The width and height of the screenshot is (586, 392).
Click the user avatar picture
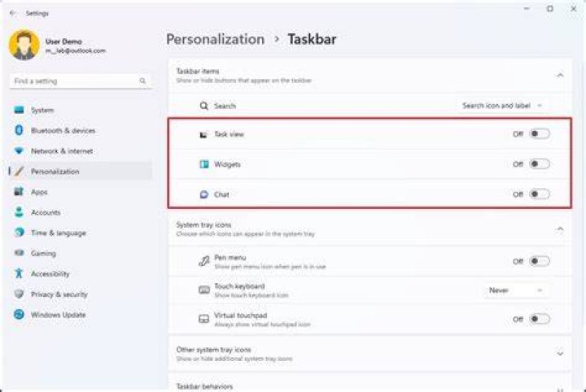point(24,46)
